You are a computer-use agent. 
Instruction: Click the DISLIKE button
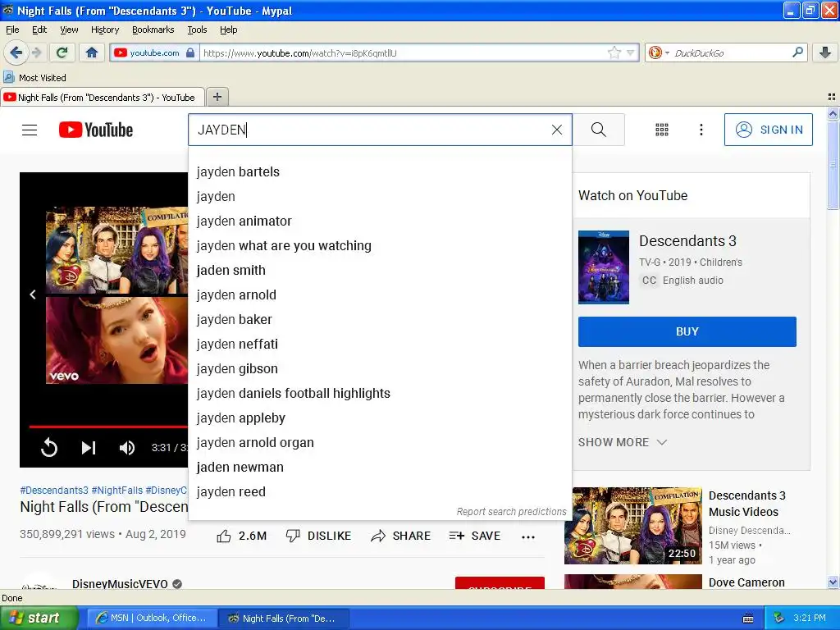[319, 536]
